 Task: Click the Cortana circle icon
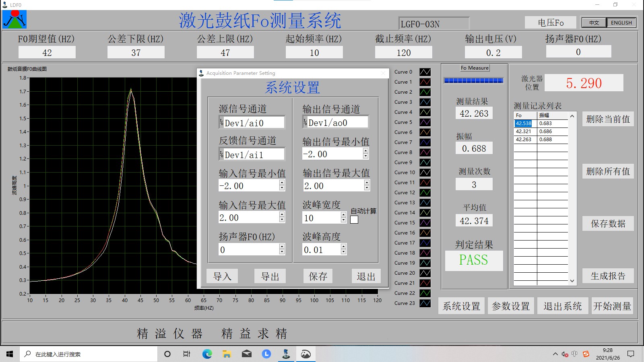pyautogui.click(x=167, y=354)
